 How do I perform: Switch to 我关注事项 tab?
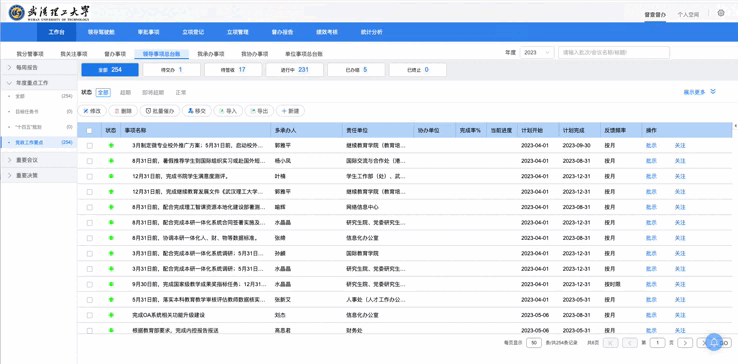(x=74, y=54)
